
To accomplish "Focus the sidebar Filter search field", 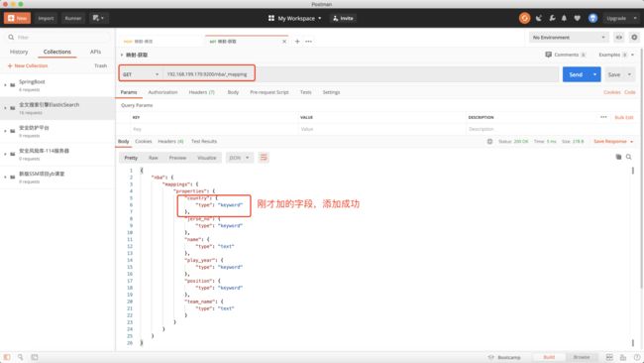I will 57,37.
